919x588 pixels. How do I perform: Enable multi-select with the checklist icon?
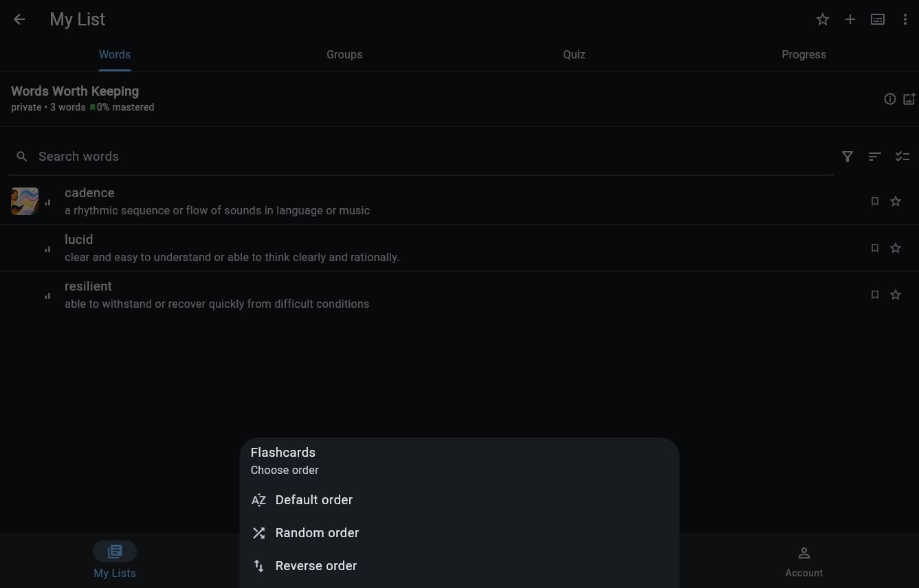903,157
